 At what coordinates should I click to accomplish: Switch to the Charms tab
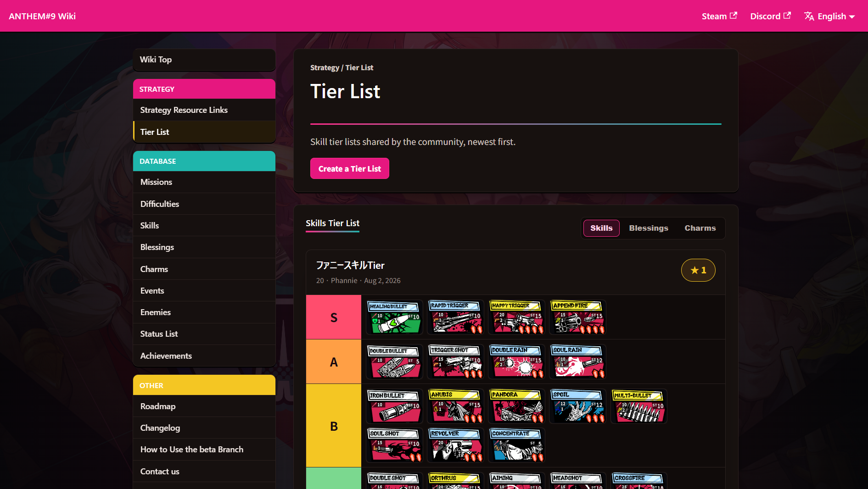[700, 228]
